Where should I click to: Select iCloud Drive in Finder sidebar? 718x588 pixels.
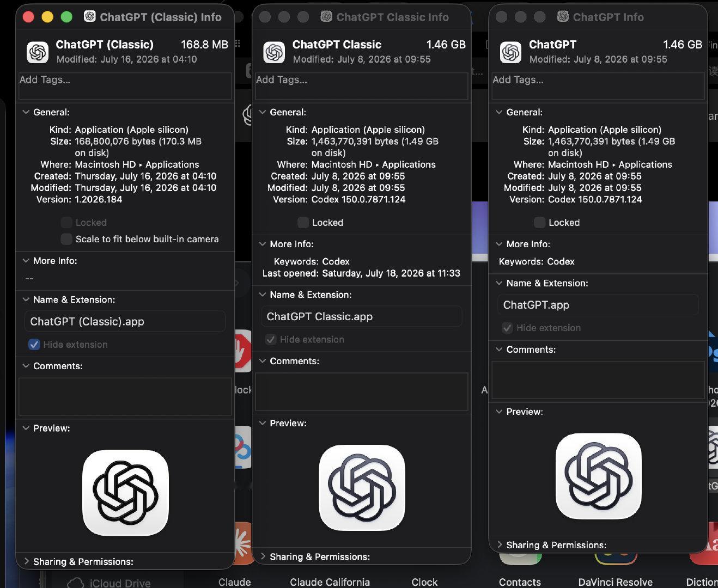coord(109,583)
